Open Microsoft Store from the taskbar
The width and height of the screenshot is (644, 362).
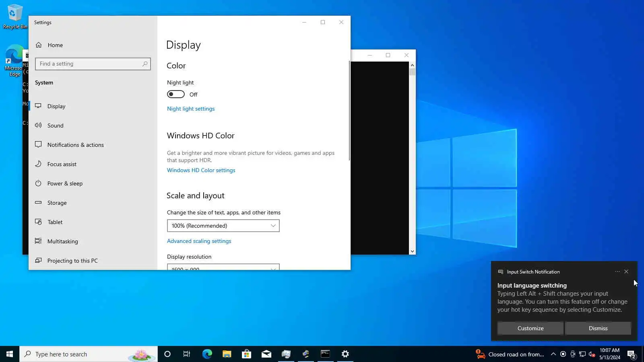coord(246,354)
